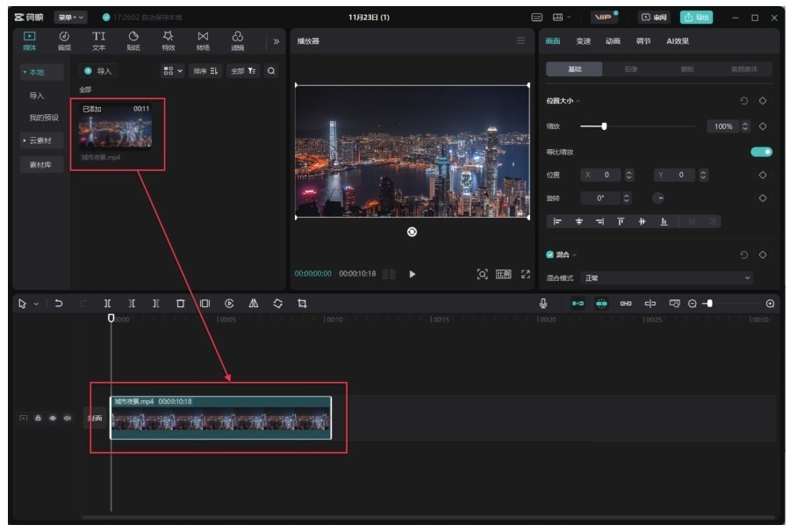
Task: Open the 特效 effects tab
Action: tap(168, 40)
